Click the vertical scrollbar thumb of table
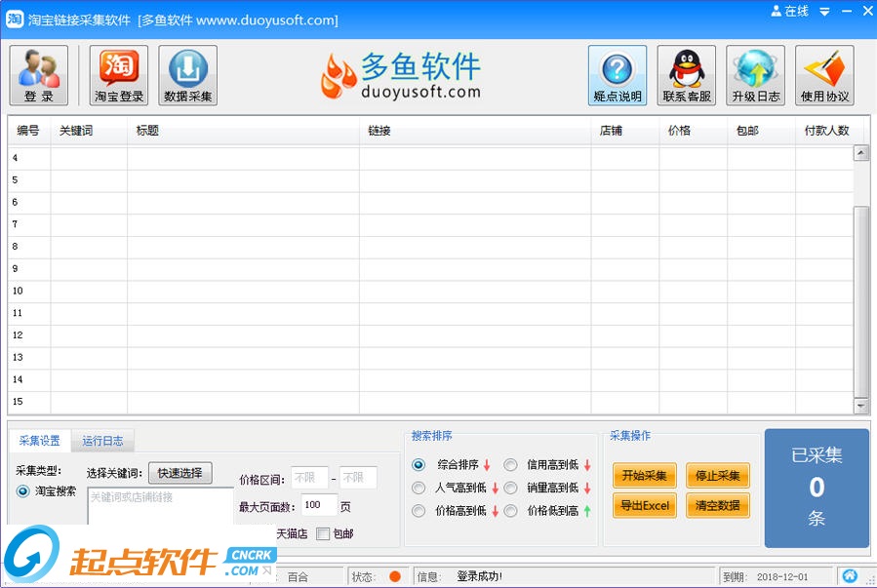 pyautogui.click(x=860, y=301)
